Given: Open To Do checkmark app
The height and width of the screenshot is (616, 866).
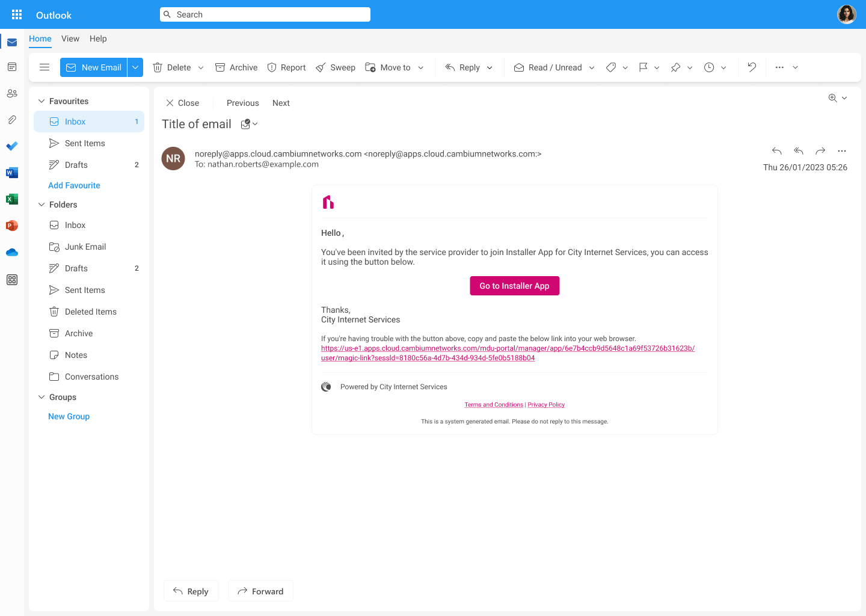Looking at the screenshot, I should (x=12, y=146).
